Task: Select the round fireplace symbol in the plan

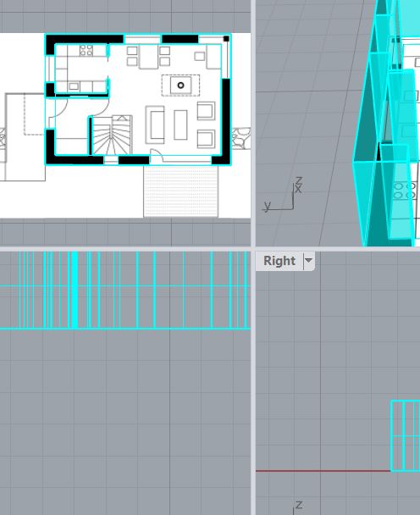Action: click(180, 86)
